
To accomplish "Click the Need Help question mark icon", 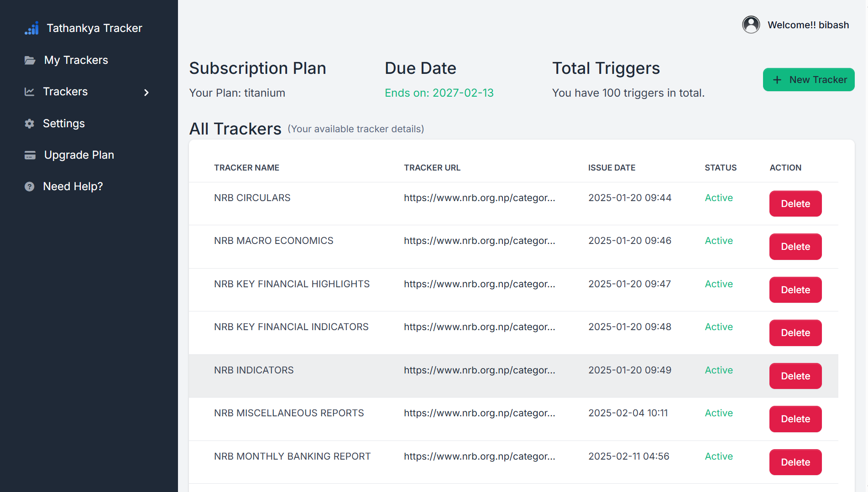I will [30, 186].
